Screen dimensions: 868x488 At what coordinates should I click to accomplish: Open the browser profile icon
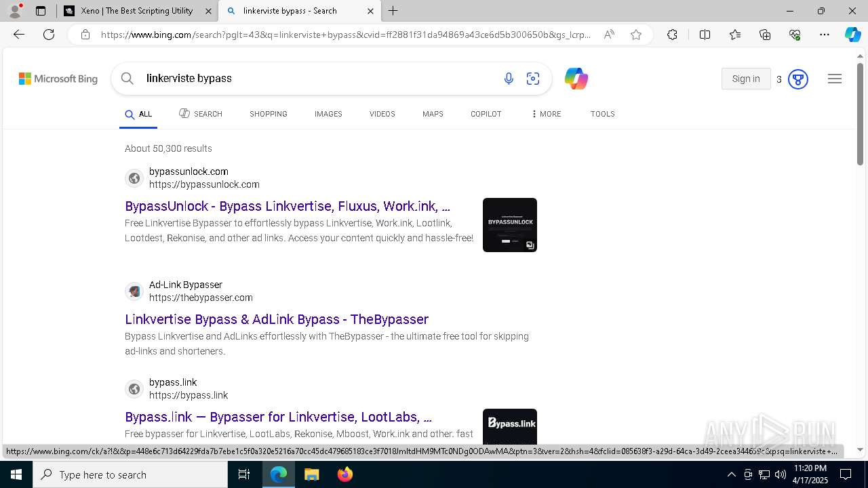coord(14,11)
